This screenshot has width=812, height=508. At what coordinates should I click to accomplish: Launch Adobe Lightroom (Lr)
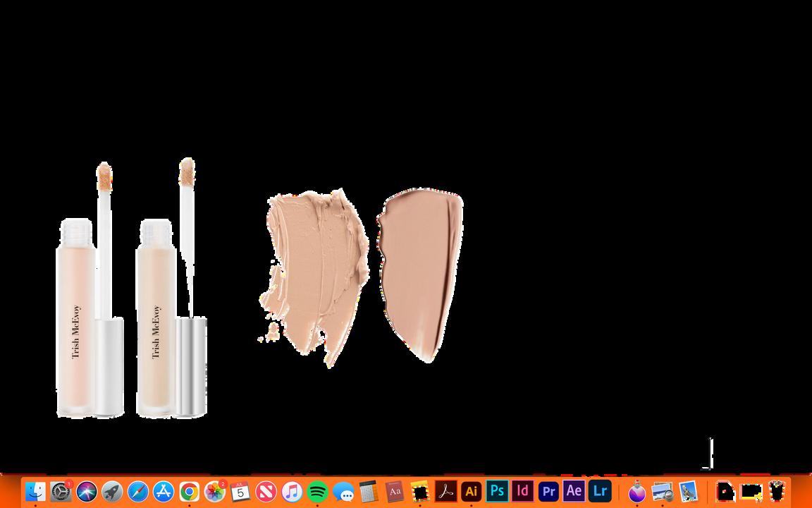tap(600, 491)
